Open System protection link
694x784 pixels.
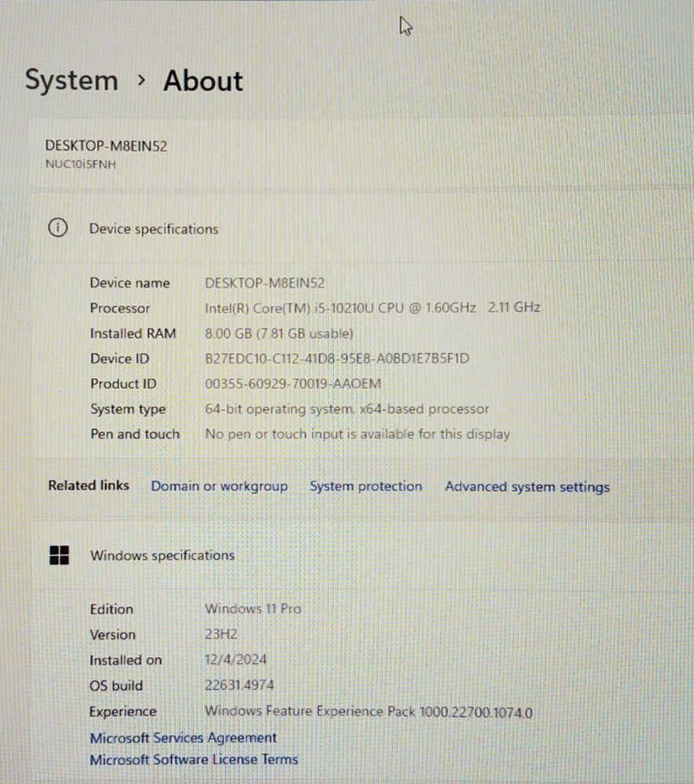(365, 486)
